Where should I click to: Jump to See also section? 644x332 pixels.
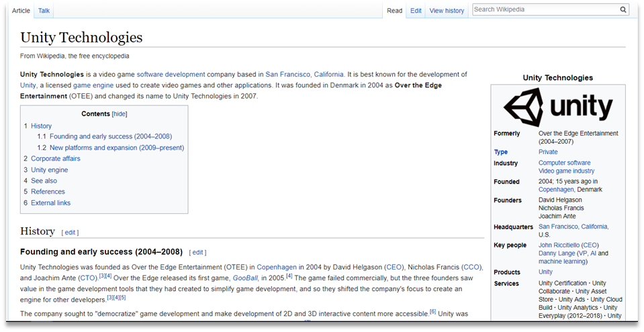point(44,181)
